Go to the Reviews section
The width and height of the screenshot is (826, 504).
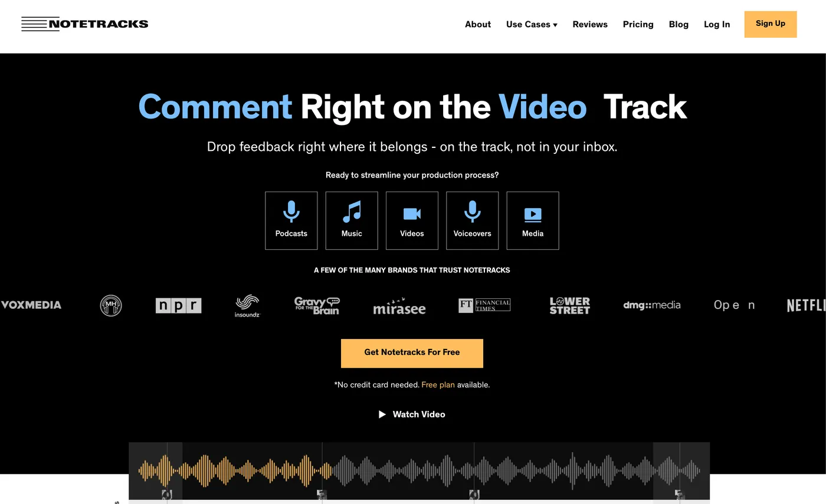pyautogui.click(x=590, y=24)
